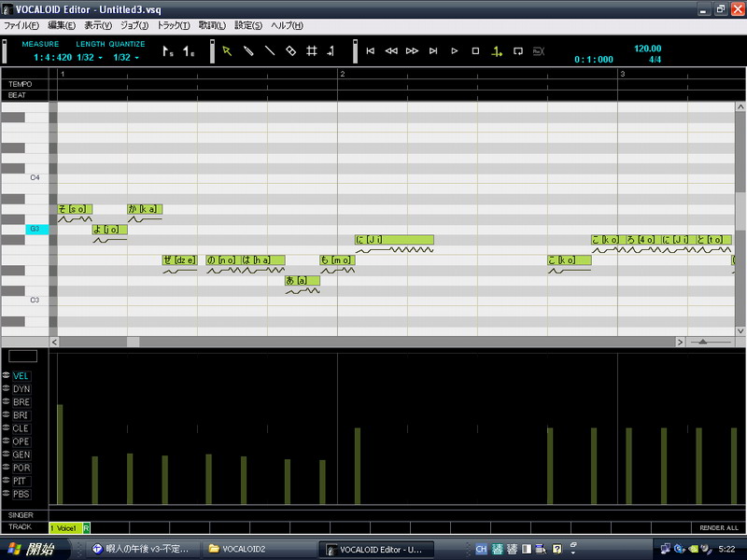
Task: Click the CH language bar indicator
Action: [x=481, y=549]
